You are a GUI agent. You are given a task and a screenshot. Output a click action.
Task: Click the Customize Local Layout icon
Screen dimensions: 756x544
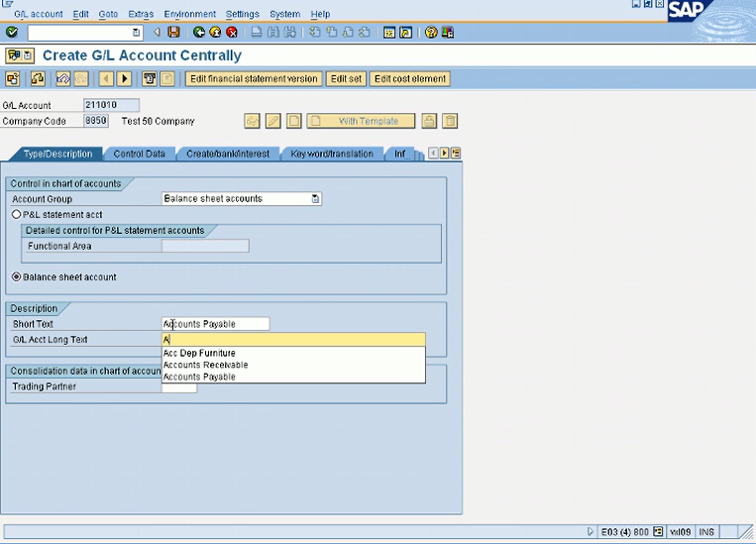coord(448,33)
